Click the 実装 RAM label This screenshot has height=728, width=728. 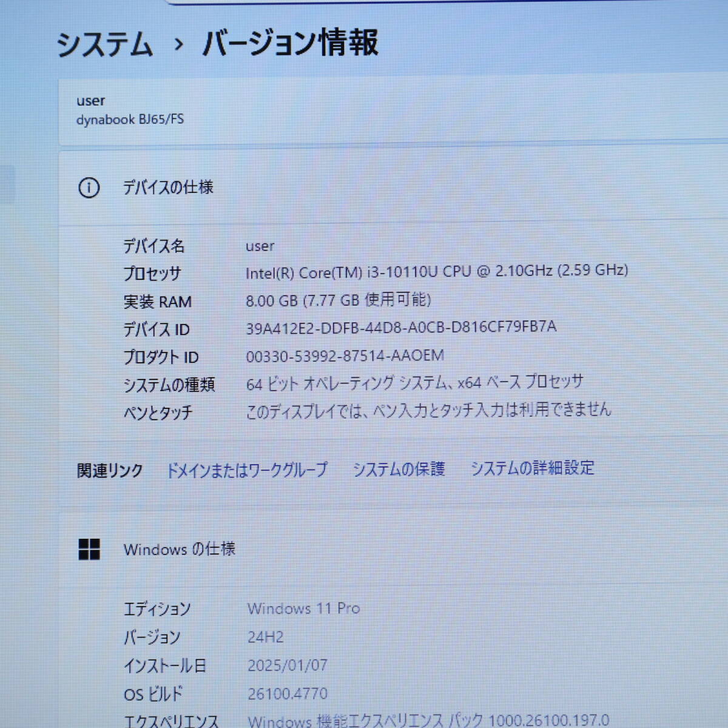click(157, 302)
